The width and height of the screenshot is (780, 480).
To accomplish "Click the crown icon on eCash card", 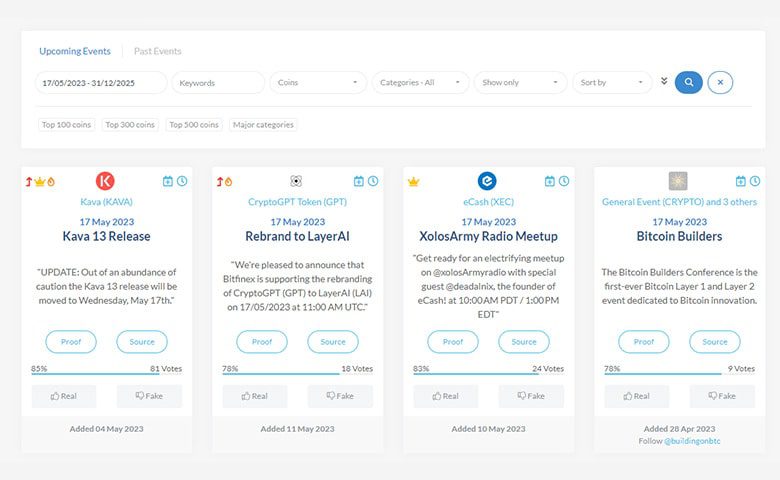I will point(413,182).
